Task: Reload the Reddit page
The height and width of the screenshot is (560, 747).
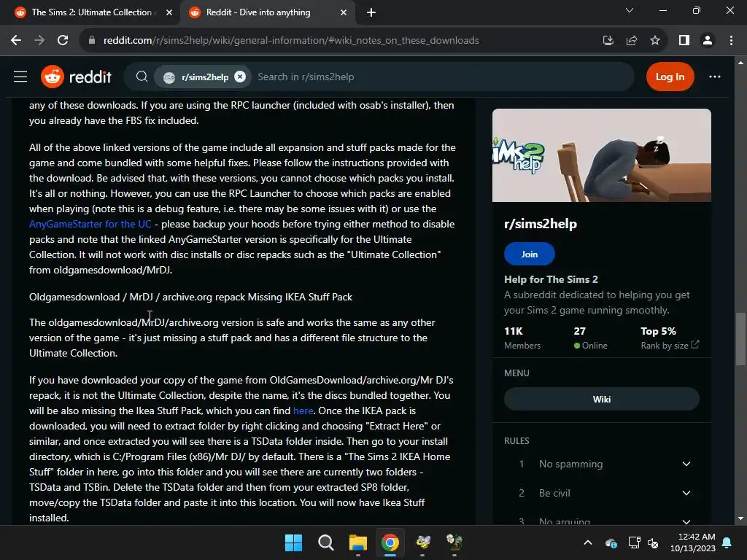Action: [63, 41]
